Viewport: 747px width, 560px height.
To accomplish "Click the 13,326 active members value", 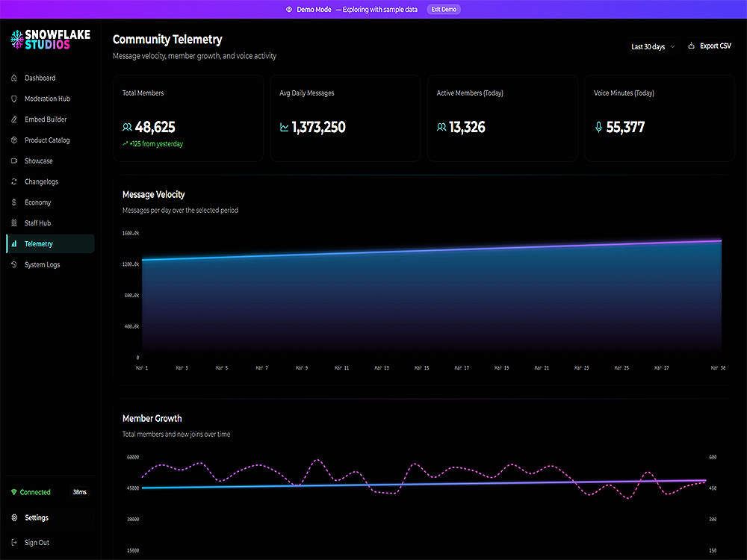I will point(468,127).
